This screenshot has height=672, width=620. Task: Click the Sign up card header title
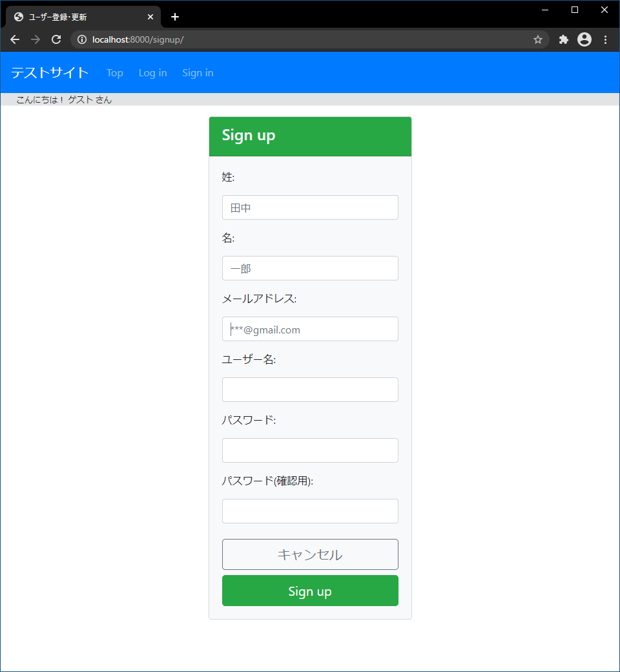coord(249,136)
